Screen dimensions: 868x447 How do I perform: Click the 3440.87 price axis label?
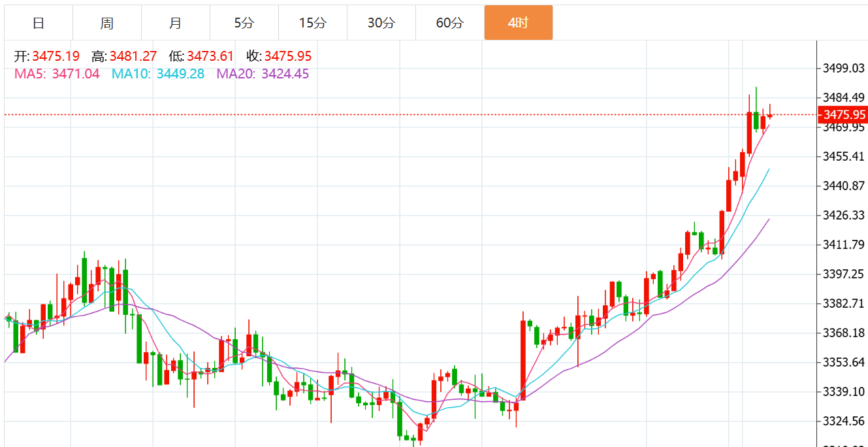pos(844,186)
